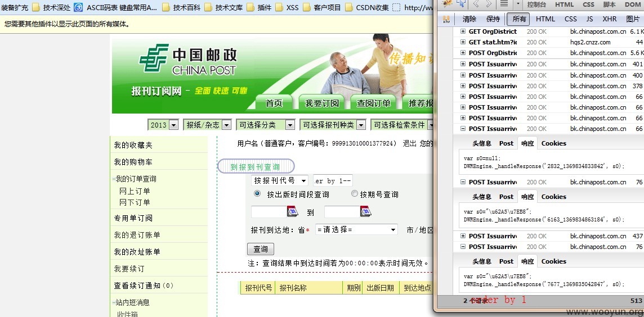
Task: Switch to Firebug DOM panel
Action: pyautogui.click(x=633, y=4)
